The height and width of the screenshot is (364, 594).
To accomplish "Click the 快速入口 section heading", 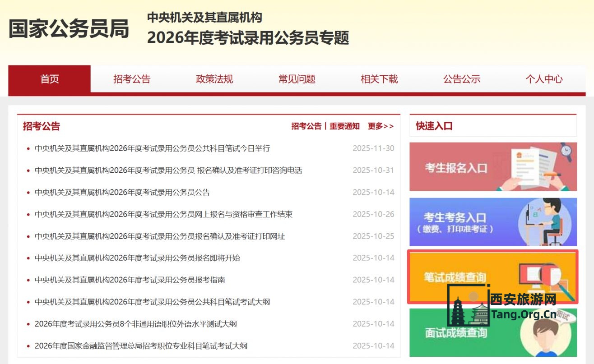I will [434, 126].
